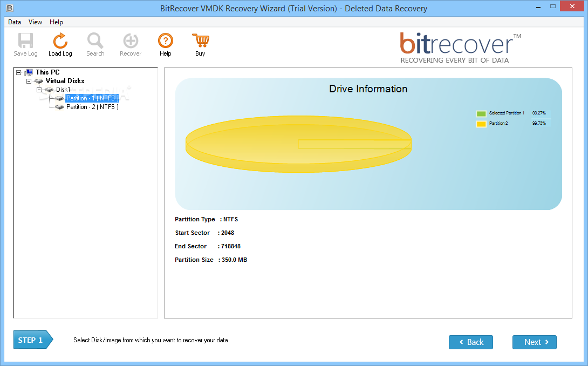Screen dimensions: 588x366
Task: Click the Load Log label text
Action: pos(60,53)
